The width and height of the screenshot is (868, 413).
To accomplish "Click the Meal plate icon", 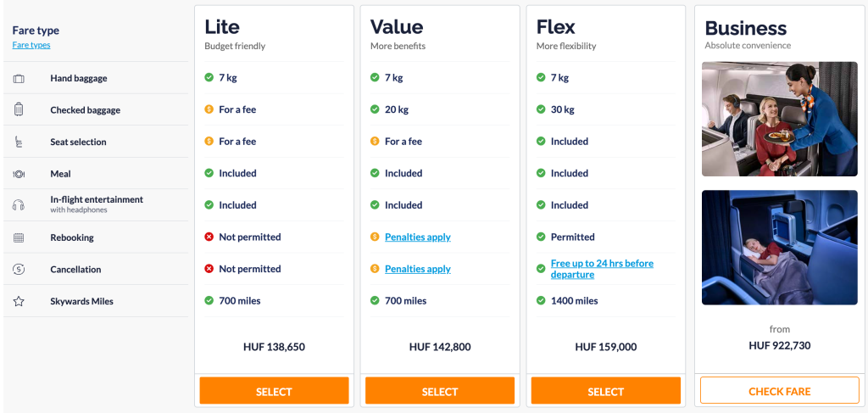I will point(19,174).
